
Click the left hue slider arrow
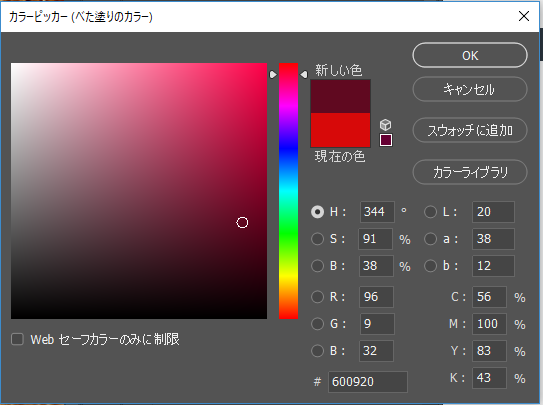(x=273, y=74)
